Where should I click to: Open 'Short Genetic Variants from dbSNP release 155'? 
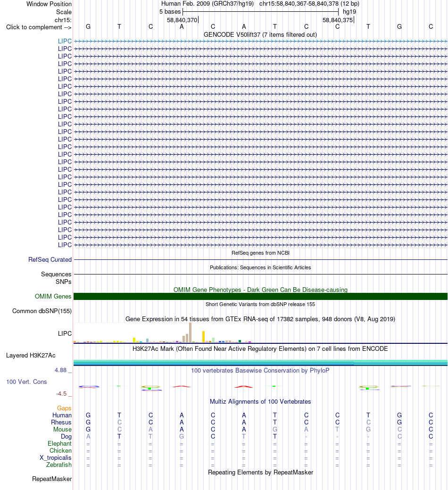point(260,304)
